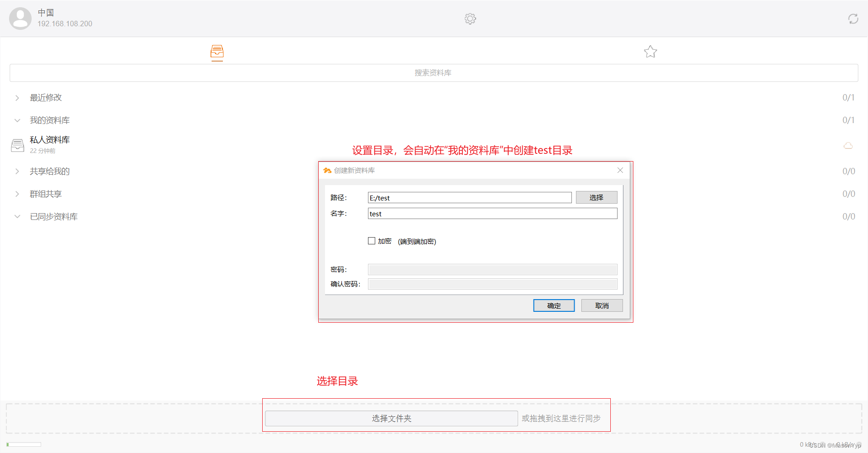Screen dimensions: 868x453
Task: Open settings via the gear icon
Action: click(470, 19)
